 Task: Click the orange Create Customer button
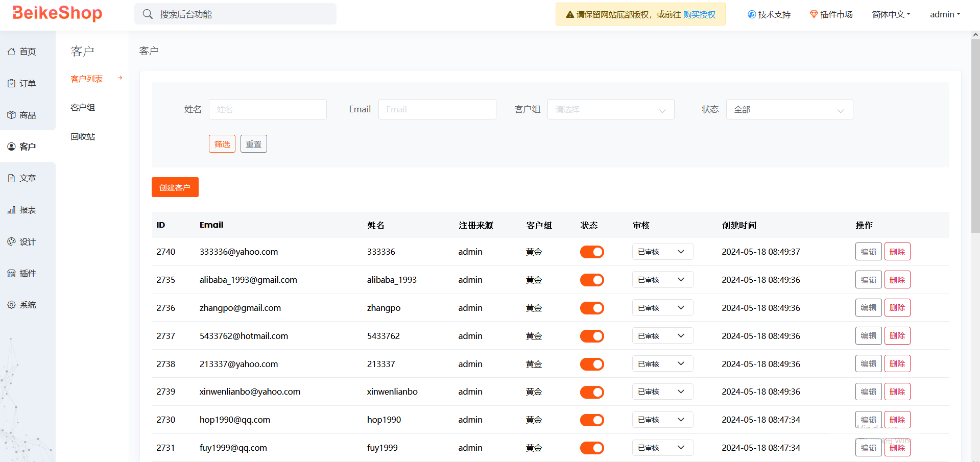tap(175, 187)
